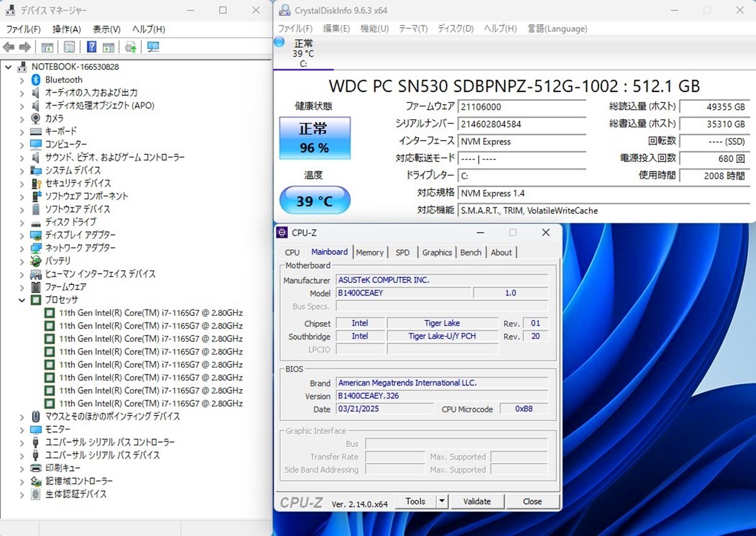
Task: Click the バッテリ (battery) category icon
Action: [x=36, y=260]
